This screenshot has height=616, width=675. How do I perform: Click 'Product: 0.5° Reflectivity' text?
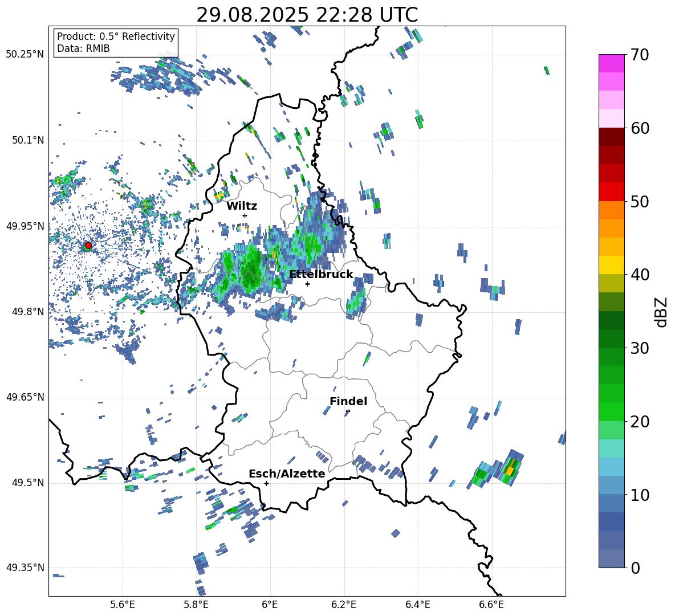click(116, 36)
